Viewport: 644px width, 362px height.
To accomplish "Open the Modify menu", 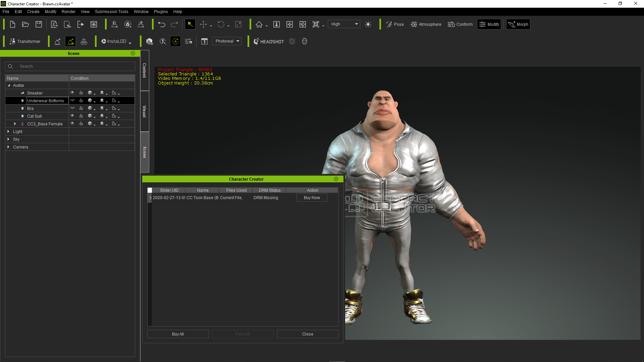I will (51, 12).
